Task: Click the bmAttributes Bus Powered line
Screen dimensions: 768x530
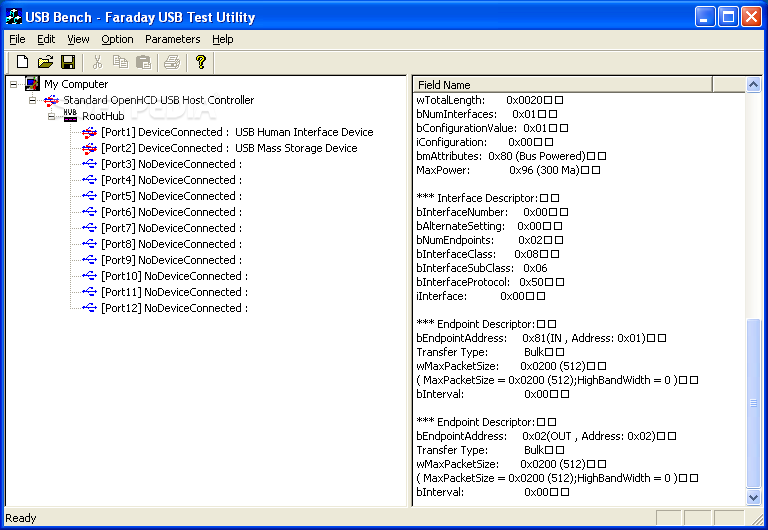Action: pyautogui.click(x=511, y=156)
